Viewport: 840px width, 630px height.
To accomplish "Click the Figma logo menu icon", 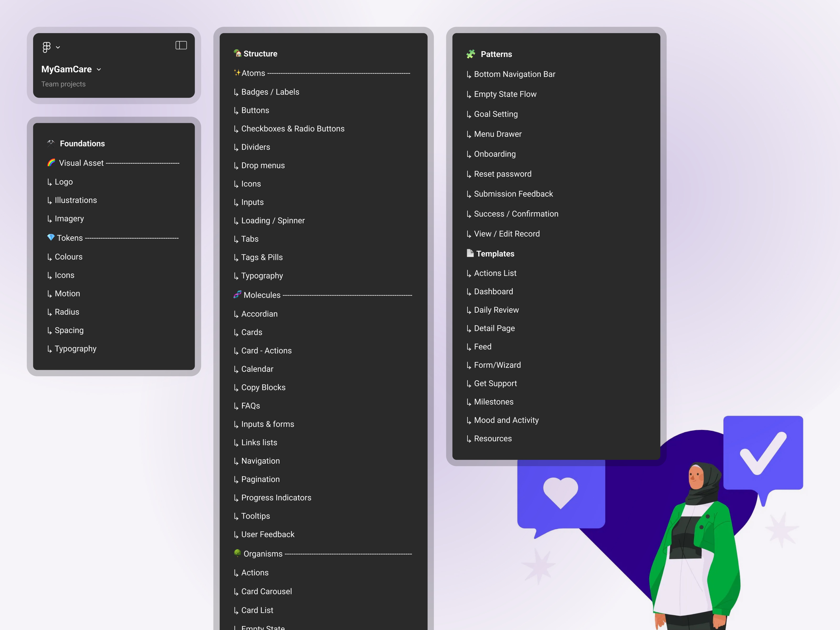I will click(x=46, y=47).
